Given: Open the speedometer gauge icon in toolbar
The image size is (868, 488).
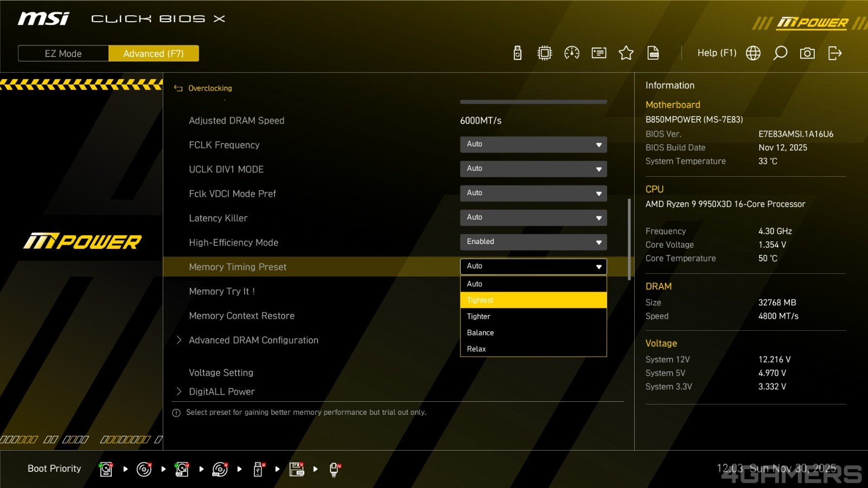Looking at the screenshot, I should pos(572,53).
